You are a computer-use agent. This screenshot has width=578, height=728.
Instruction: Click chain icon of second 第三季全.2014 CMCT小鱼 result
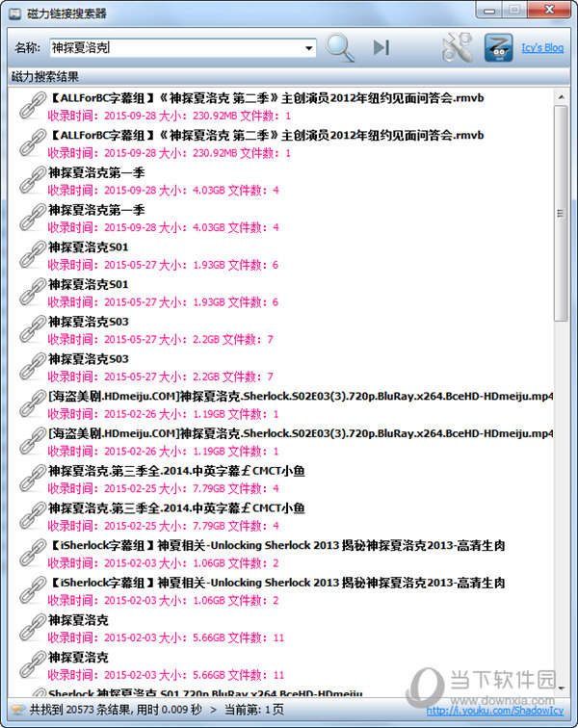pos(33,516)
